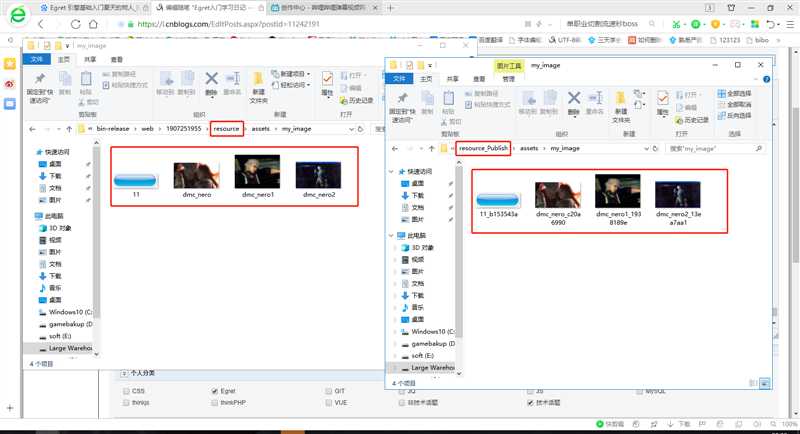This screenshot has height=434, width=800.
Task: Go up one level in left window
Action: pyautogui.click(x=69, y=129)
